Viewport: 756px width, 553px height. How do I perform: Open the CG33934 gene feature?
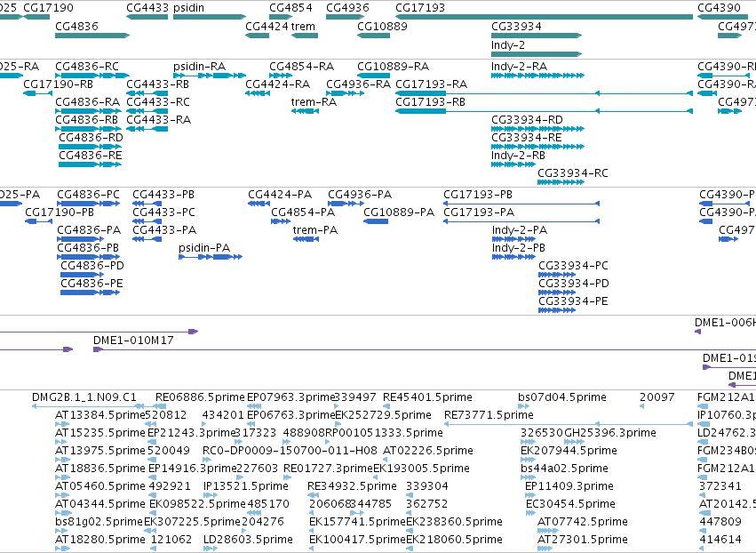[x=537, y=36]
